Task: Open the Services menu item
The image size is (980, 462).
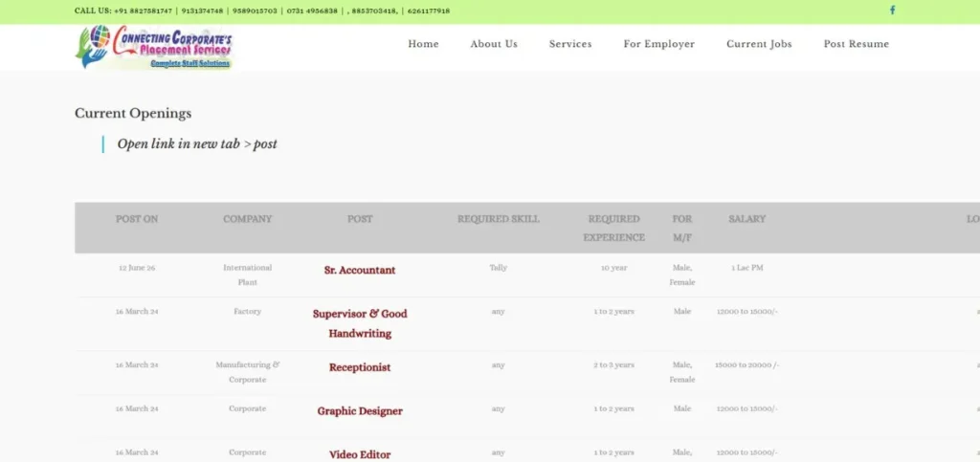Action: 570,44
